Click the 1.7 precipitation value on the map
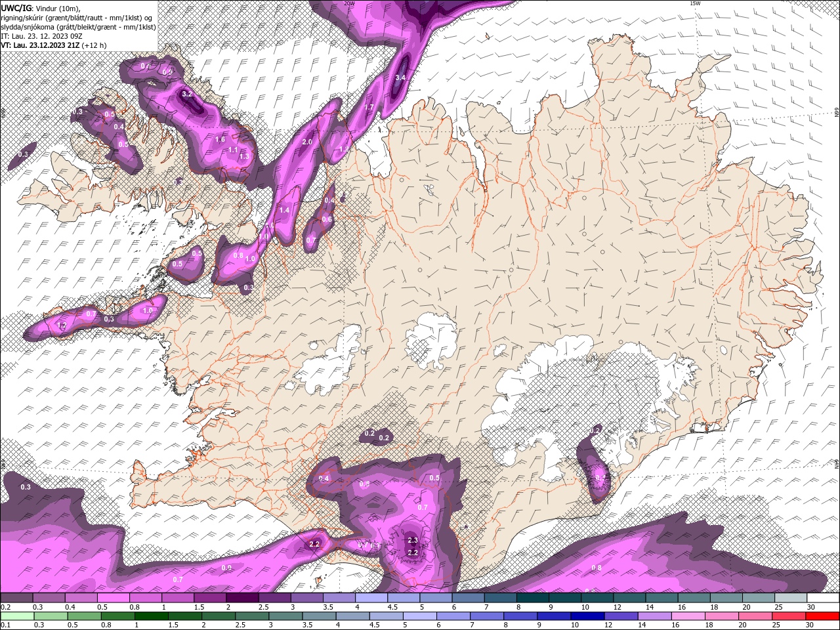The width and height of the screenshot is (840, 630). click(369, 107)
